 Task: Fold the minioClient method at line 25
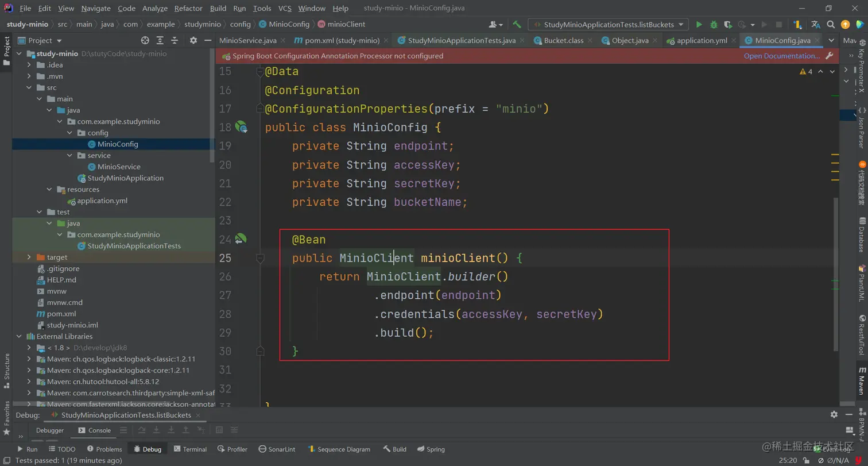click(x=260, y=259)
